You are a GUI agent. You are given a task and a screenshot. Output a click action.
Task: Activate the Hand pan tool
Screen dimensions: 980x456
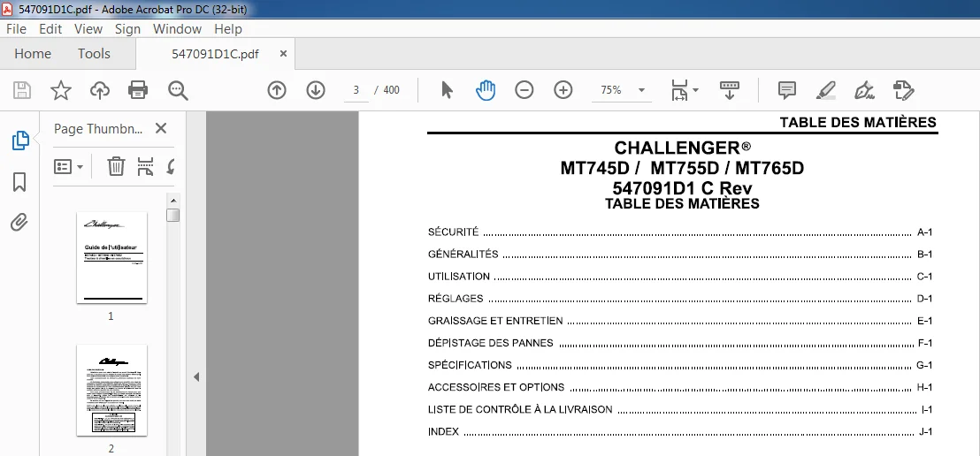coord(485,90)
